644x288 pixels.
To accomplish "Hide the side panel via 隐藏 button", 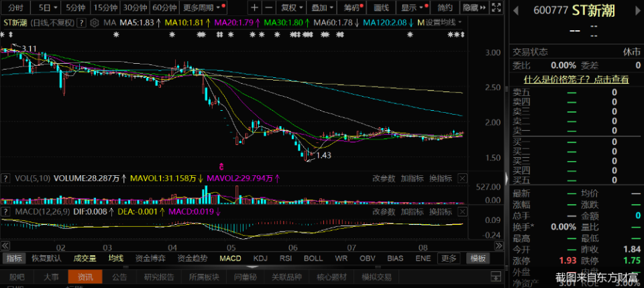I will [474, 7].
